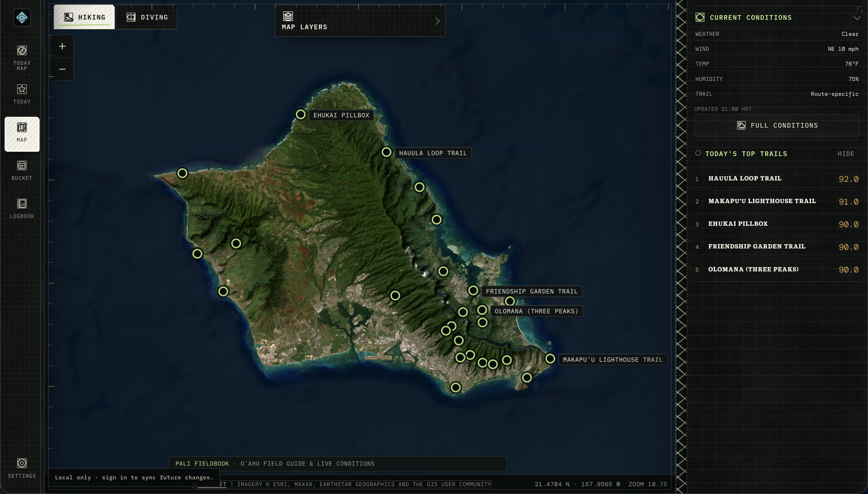Click the Hiking boot tab icon
The height and width of the screenshot is (494, 868).
click(x=69, y=17)
